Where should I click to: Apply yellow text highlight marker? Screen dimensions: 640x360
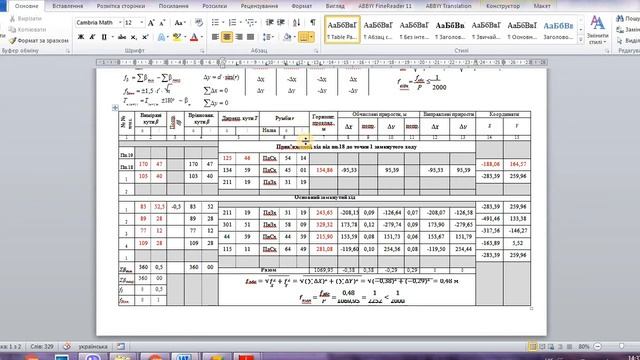tap(176, 37)
